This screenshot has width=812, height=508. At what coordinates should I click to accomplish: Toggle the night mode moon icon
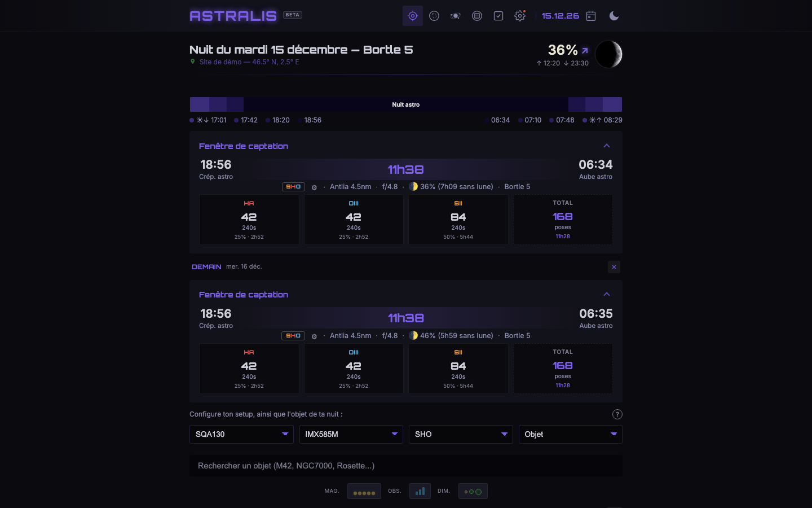[x=614, y=16]
